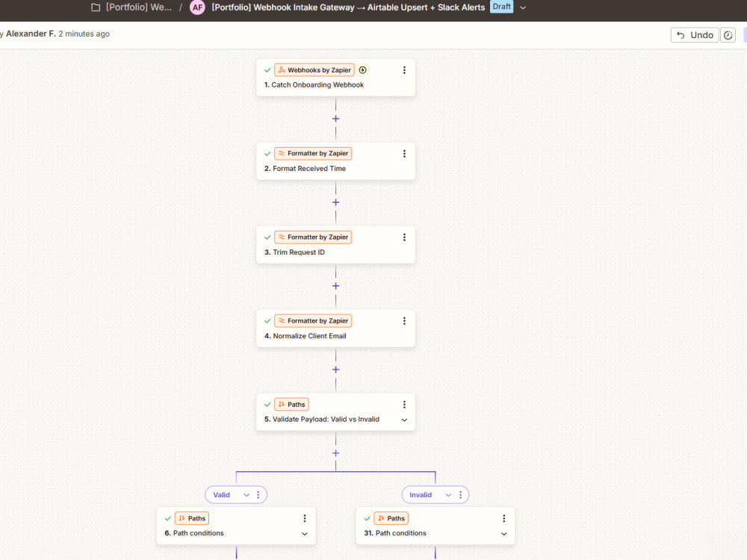
Task: Click the green checkmark on step 1
Action: pos(267,70)
